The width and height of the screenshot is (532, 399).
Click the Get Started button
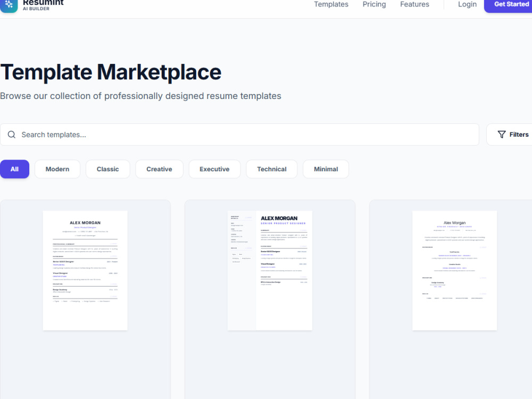pos(508,5)
